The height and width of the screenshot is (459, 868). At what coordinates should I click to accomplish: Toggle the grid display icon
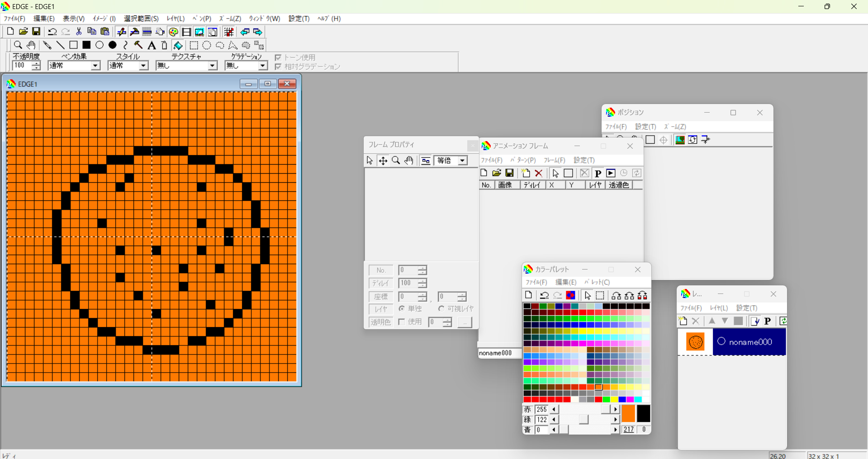[x=229, y=32]
